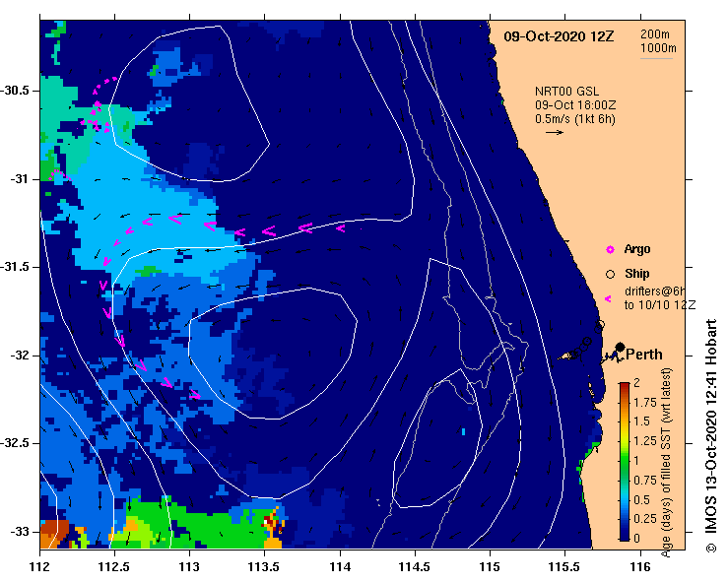Click the 114 longitude axis label
The width and height of the screenshot is (728, 583).
(x=340, y=567)
